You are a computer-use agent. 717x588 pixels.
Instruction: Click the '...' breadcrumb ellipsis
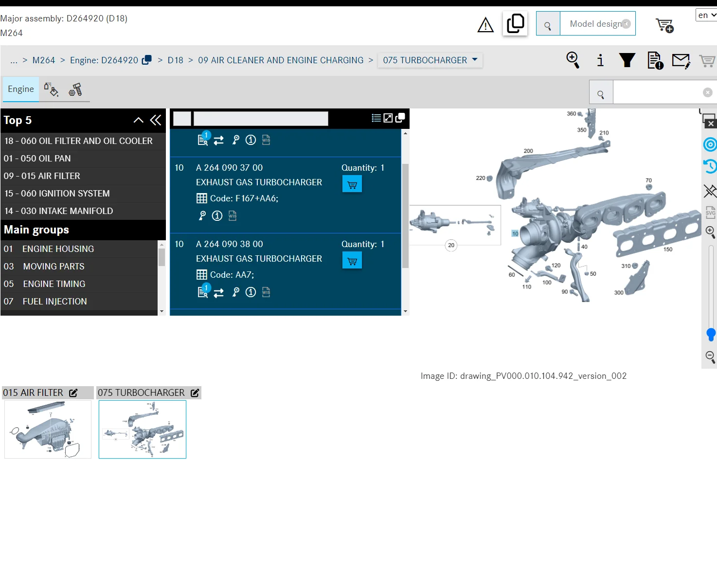(14, 60)
